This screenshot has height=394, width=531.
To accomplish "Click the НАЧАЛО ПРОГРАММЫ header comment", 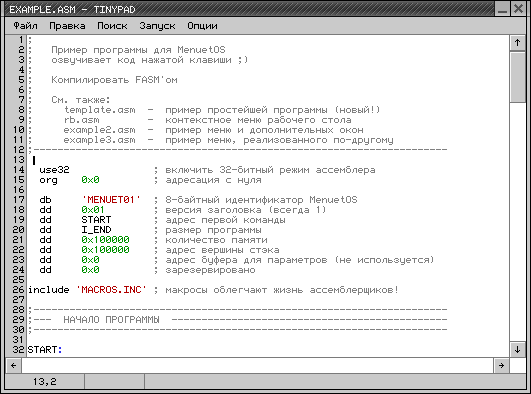I will click(111, 320).
